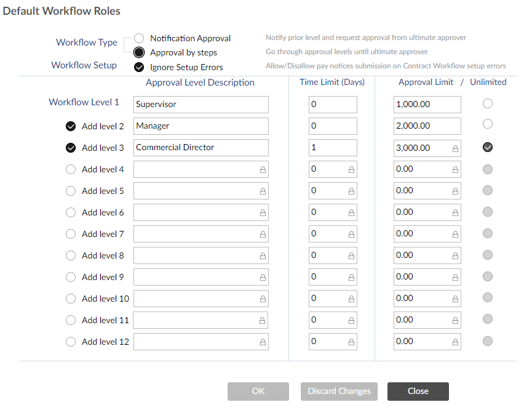Click the lock icon in Add level 7 description field

[261, 234]
